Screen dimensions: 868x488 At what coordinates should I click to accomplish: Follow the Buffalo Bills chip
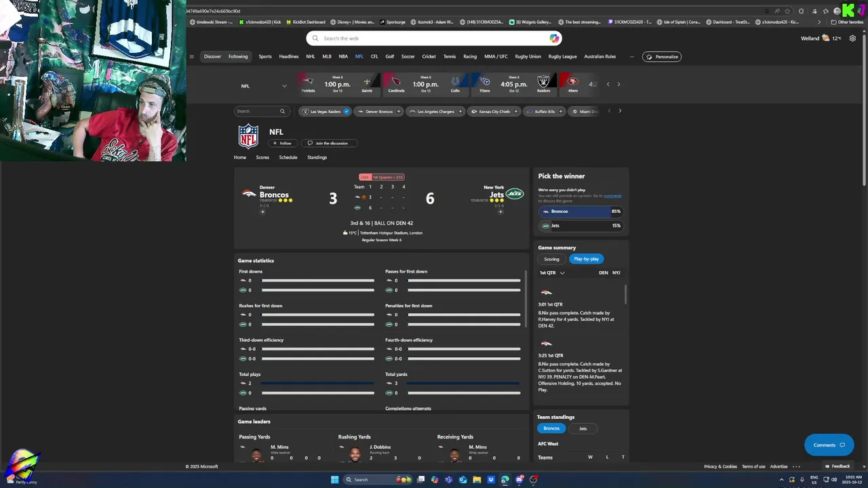point(561,111)
